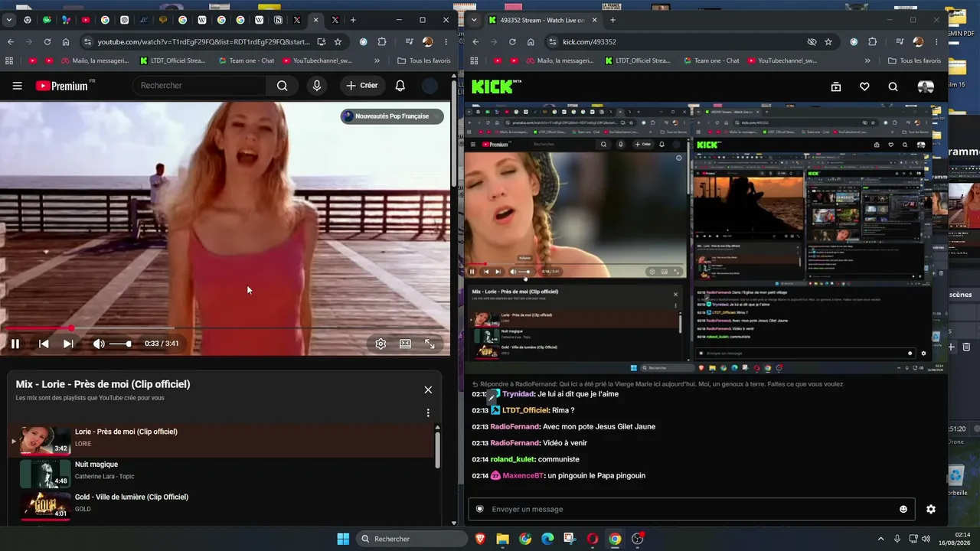Open the YouTube Créer menu
Screen dimensions: 980x551
tap(361, 86)
